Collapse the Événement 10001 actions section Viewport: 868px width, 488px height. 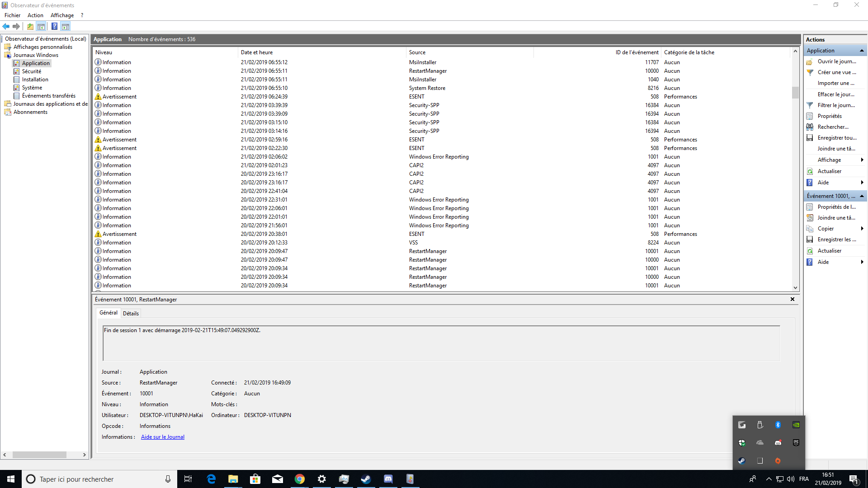click(x=862, y=196)
